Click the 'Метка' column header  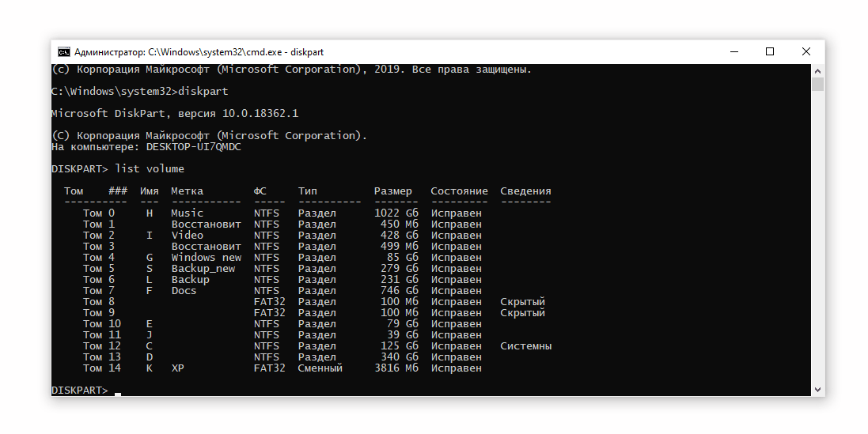187,191
